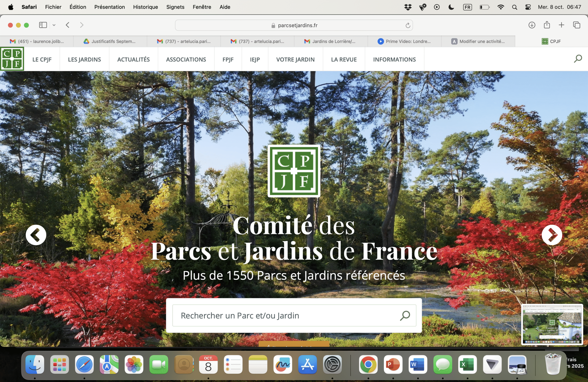Viewport: 588px width, 382px height.
Task: Show Safari downloads icon
Action: click(532, 25)
